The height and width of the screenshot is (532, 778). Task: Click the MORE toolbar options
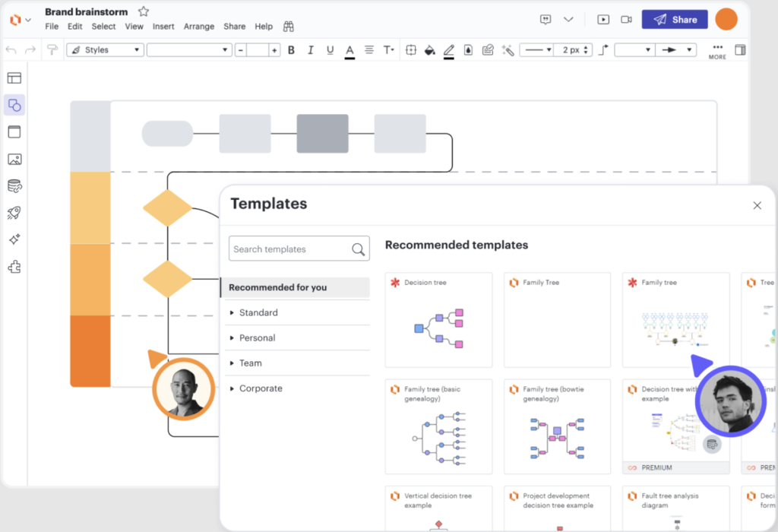coord(717,51)
